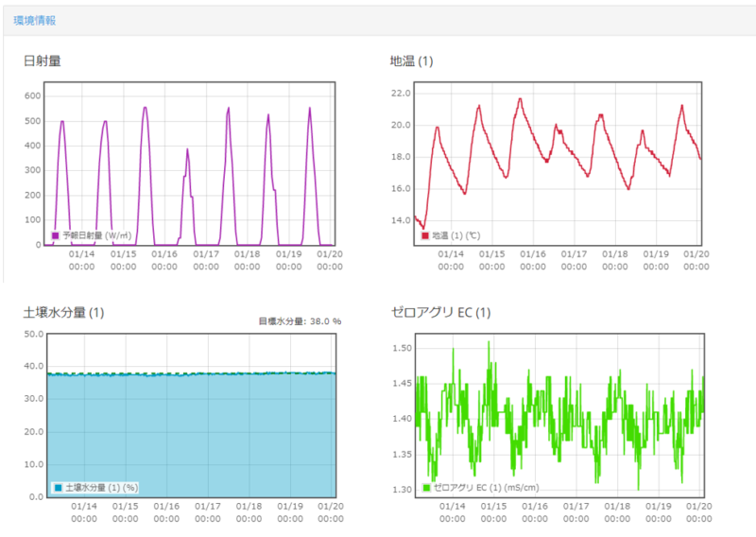Click the 10.0 y-axis value in 土壌水分量 chart
This screenshot has height=537, width=756.
tap(34, 464)
